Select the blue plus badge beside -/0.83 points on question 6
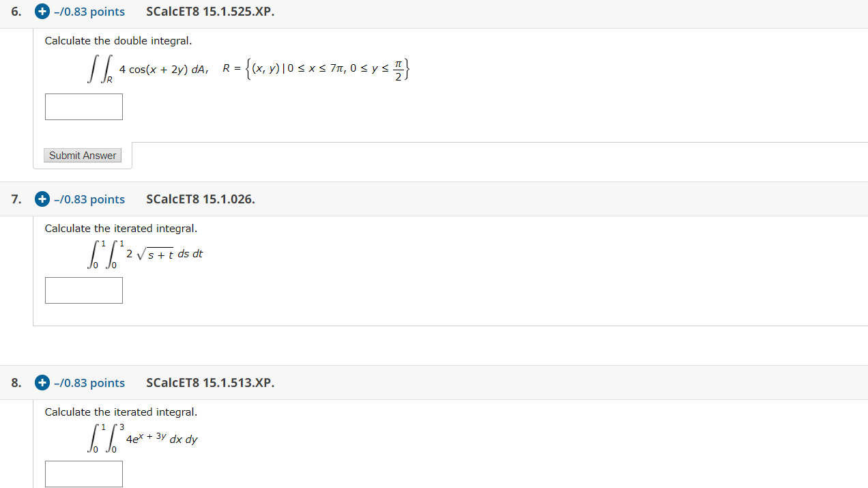Screen dimensions: 868x488 coord(42,11)
